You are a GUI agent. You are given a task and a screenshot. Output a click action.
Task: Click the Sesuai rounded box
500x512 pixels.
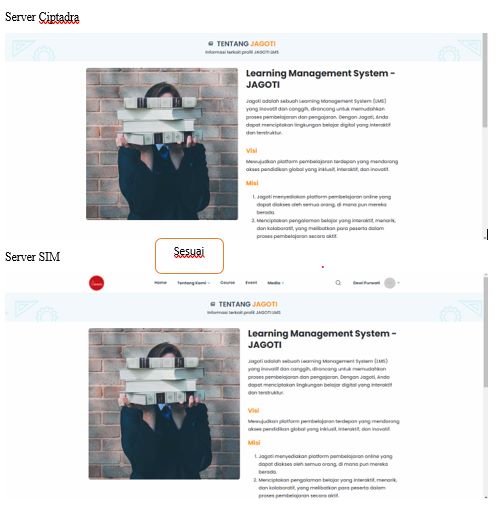(189, 256)
